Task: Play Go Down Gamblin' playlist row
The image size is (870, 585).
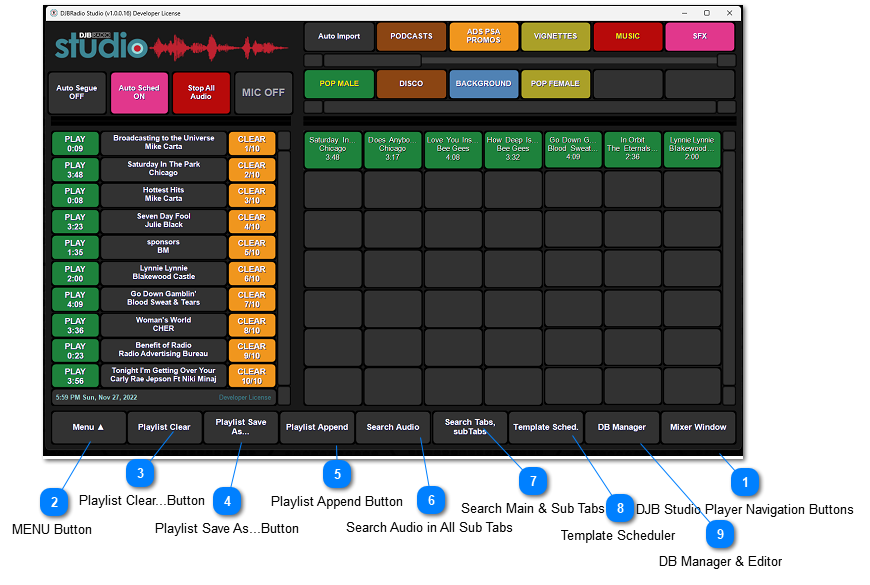Action: point(75,299)
